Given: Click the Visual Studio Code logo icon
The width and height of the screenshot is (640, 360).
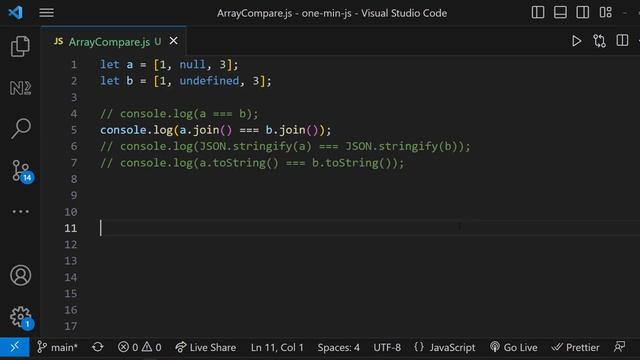Looking at the screenshot, I should pos(16,13).
